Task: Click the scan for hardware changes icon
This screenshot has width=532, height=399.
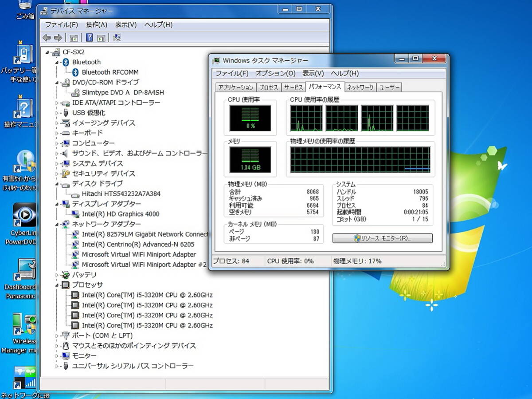Action: 117,38
